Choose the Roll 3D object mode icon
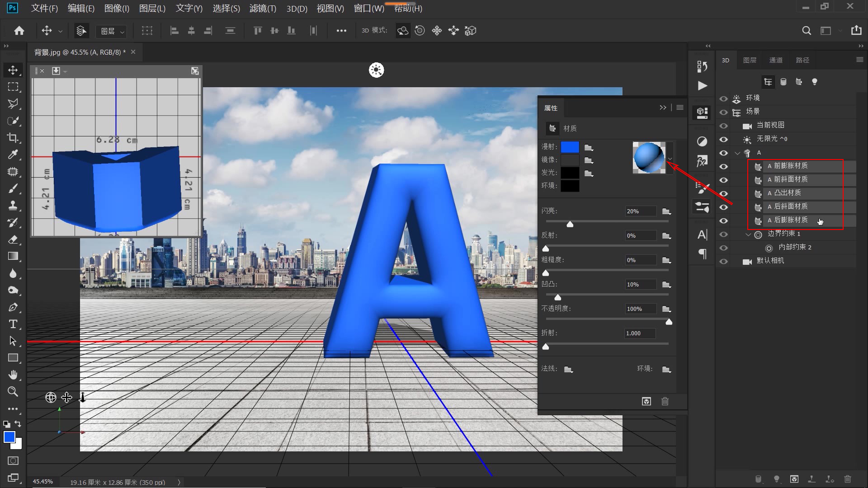 pyautogui.click(x=420, y=30)
